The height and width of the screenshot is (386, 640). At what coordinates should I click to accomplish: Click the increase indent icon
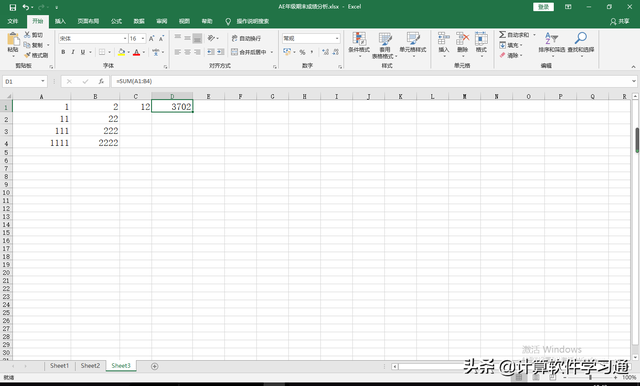pos(220,52)
